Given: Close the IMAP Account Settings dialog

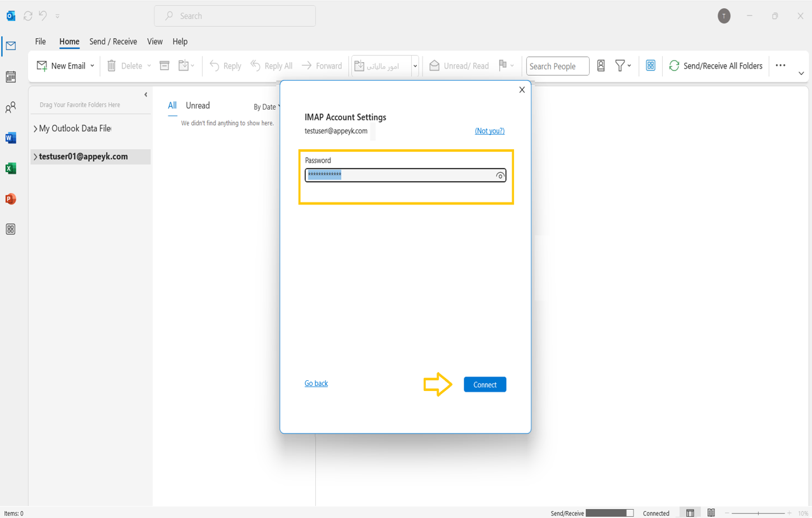Looking at the screenshot, I should pyautogui.click(x=522, y=90).
